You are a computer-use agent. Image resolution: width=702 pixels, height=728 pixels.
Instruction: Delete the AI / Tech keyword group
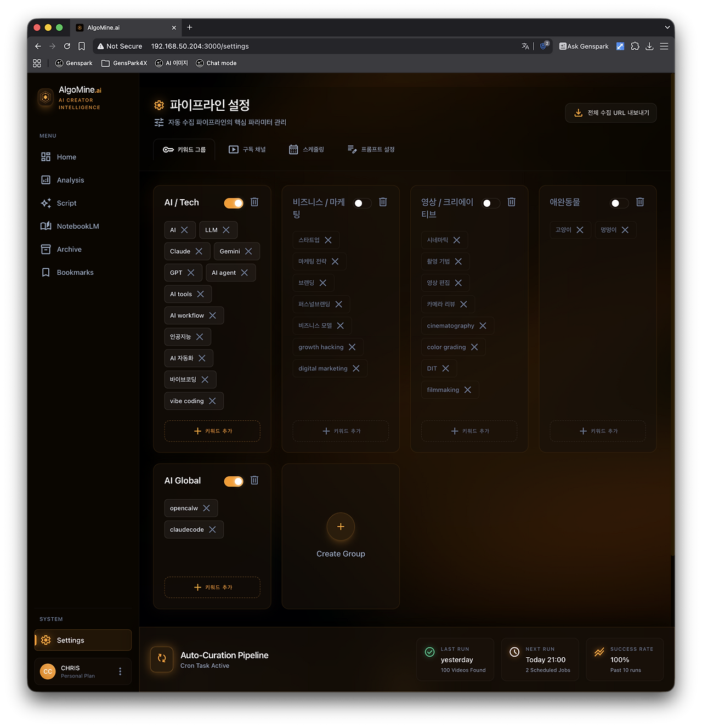(254, 202)
